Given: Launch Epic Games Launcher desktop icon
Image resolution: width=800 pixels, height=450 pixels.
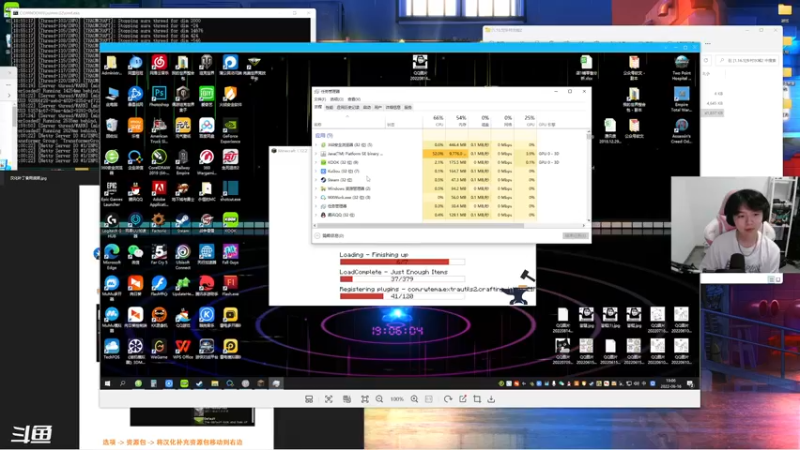Looking at the screenshot, I should 111,194.
